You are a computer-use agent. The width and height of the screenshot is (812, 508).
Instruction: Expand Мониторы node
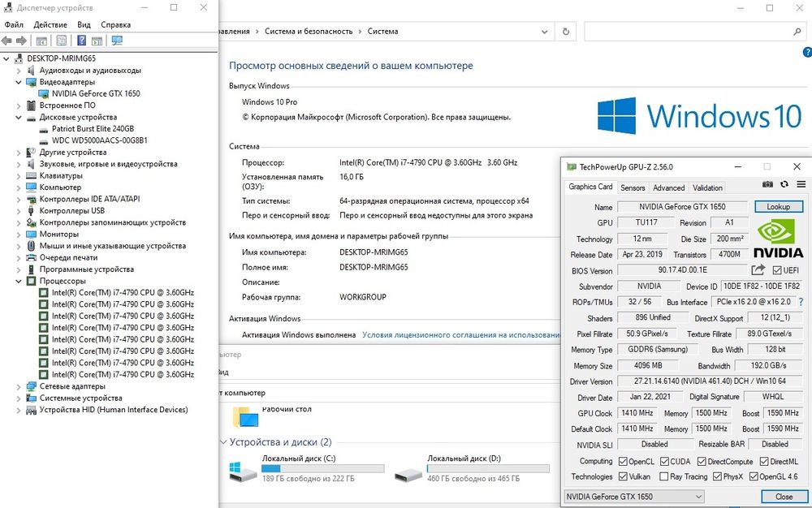tap(19, 234)
